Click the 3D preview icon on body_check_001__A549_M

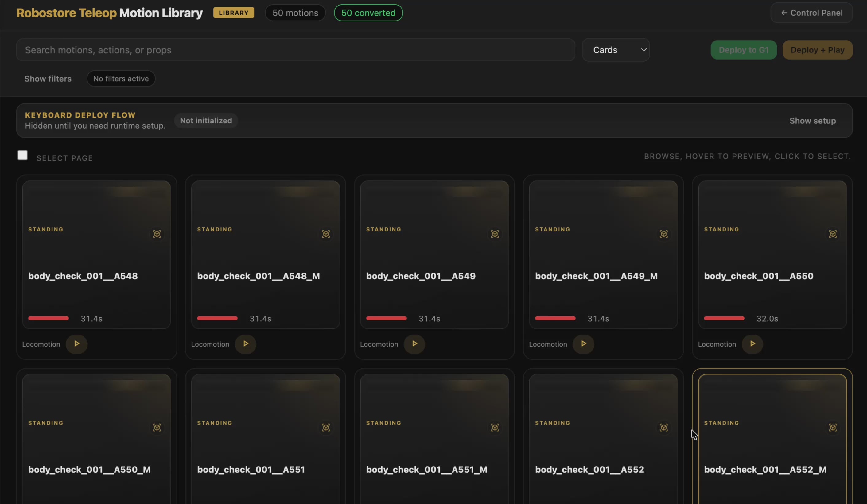pyautogui.click(x=664, y=234)
